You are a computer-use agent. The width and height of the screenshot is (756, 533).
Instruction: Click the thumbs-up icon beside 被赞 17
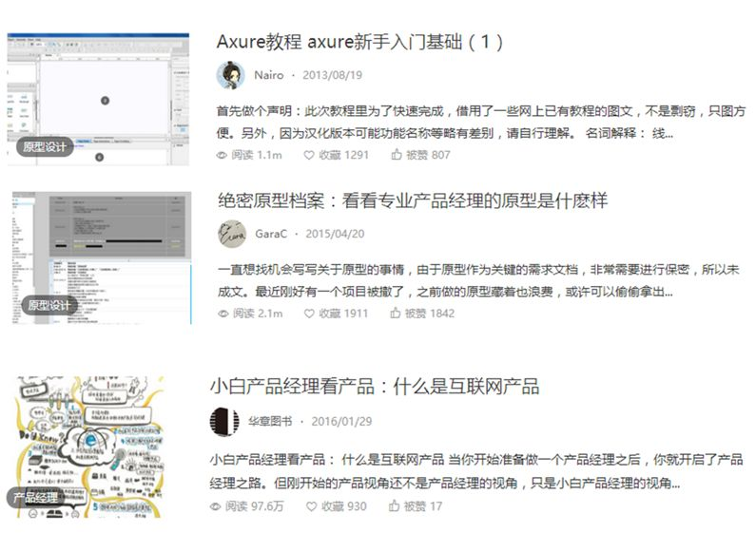pyautogui.click(x=394, y=506)
